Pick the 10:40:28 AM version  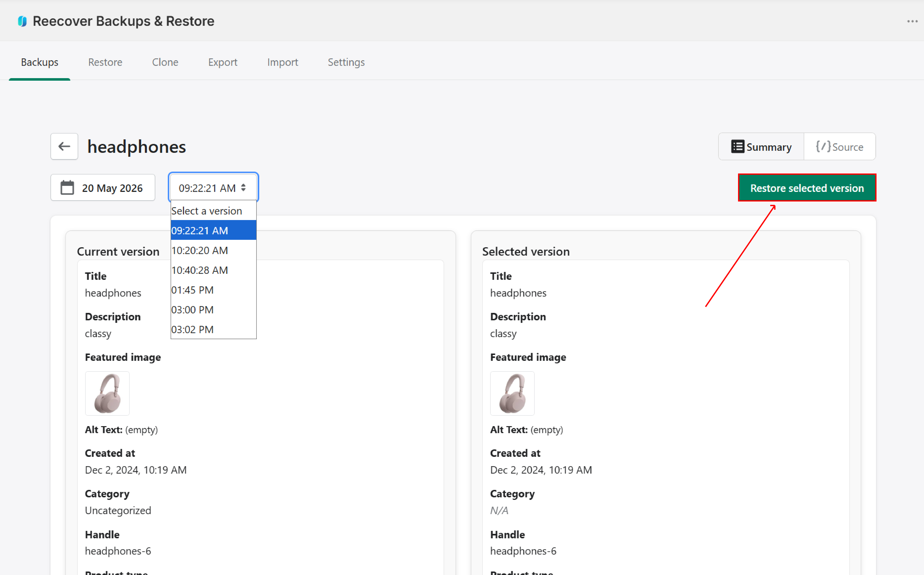[x=213, y=270]
